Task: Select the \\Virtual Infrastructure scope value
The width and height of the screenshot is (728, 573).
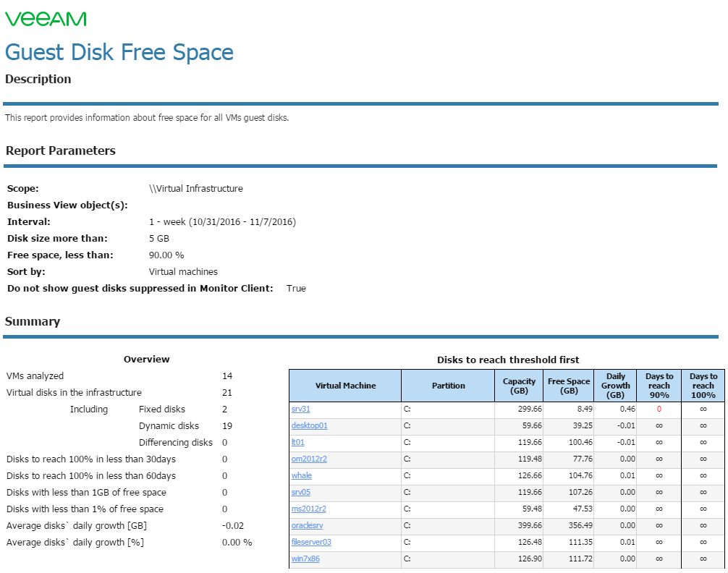Action: 196,189
